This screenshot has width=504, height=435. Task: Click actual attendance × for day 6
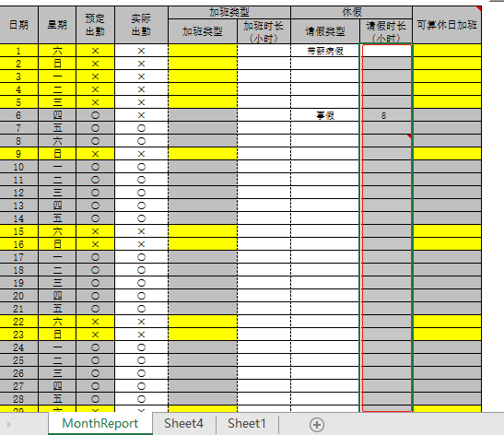tap(141, 115)
